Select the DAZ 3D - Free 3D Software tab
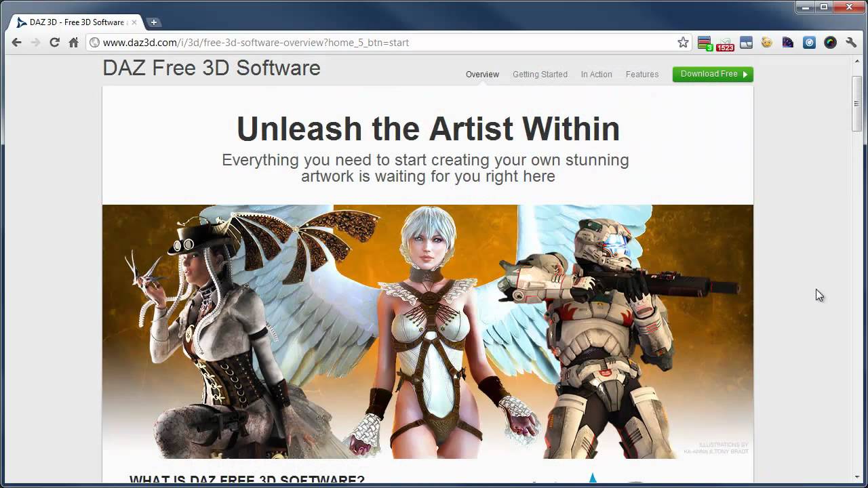The image size is (868, 488). [75, 22]
